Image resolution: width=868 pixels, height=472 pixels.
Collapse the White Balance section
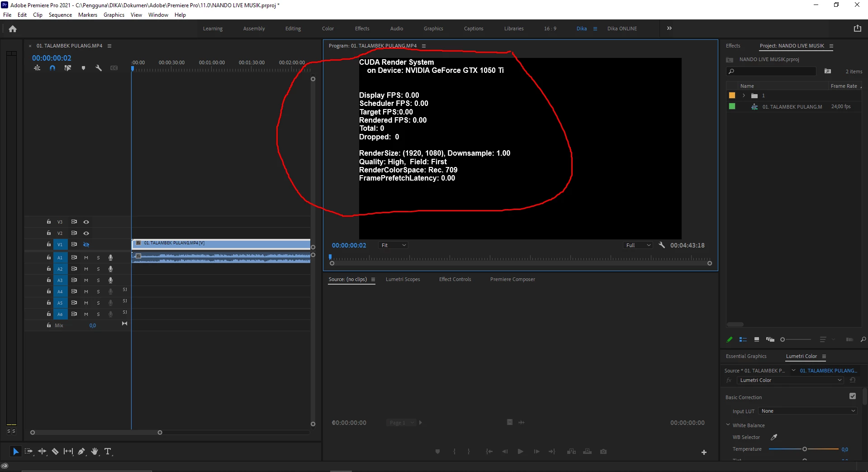coord(728,425)
